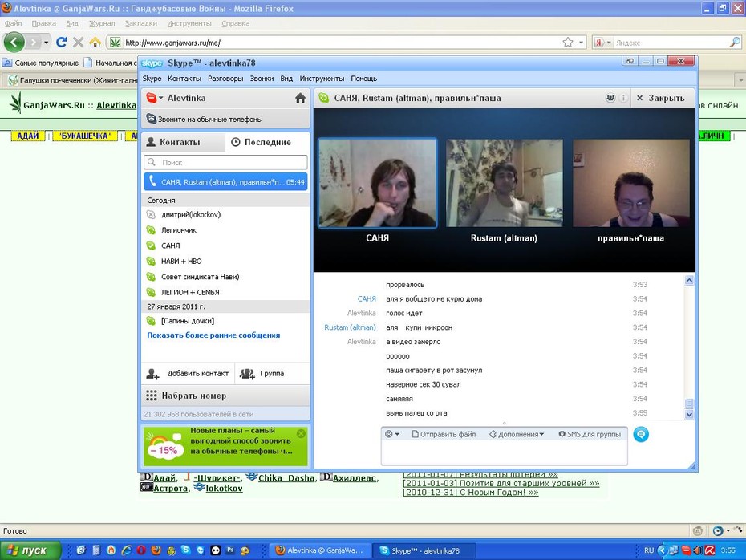This screenshot has width=746, height=560.
Task: Launch Internet Explorer from quick launch
Action: [126, 550]
